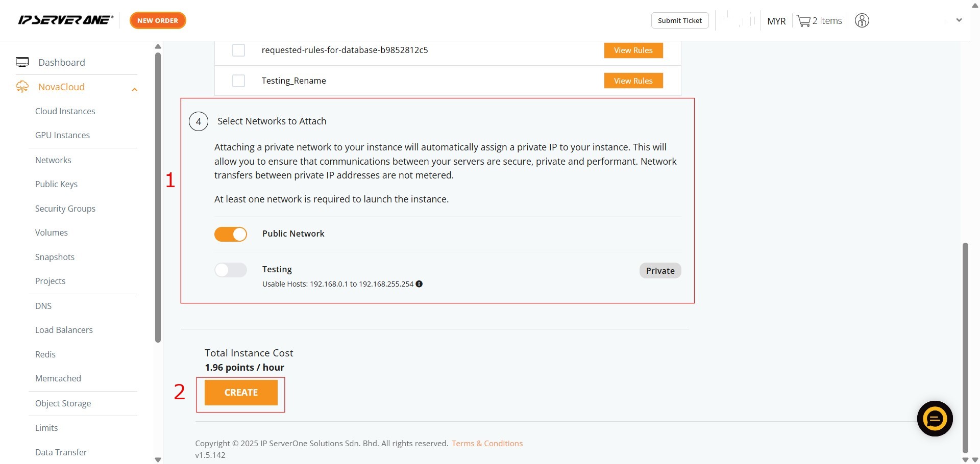Open the user account profile icon
980x464 pixels.
point(862,21)
